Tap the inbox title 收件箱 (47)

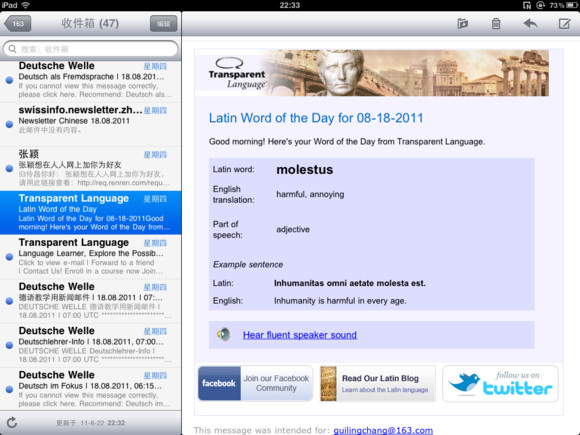click(x=90, y=24)
